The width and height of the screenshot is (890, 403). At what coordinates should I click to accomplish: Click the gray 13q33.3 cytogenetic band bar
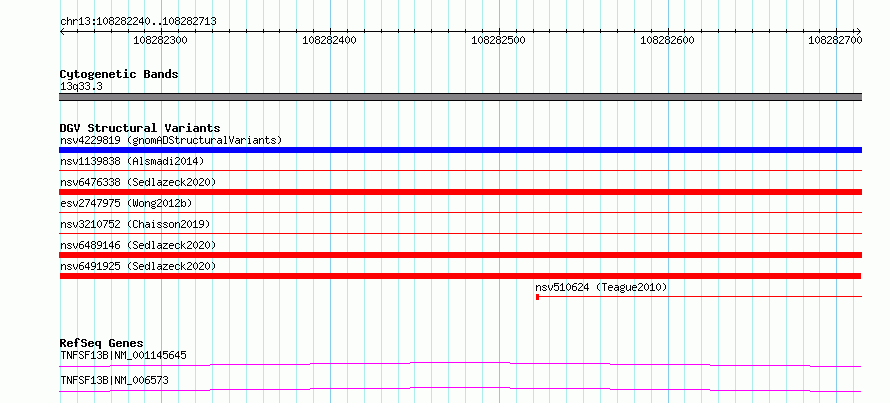[460, 97]
